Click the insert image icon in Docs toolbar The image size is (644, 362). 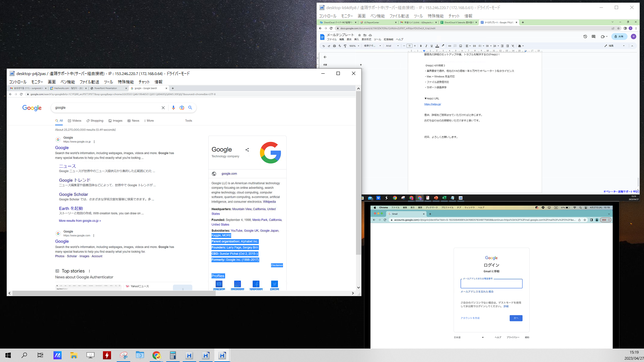[x=461, y=46]
